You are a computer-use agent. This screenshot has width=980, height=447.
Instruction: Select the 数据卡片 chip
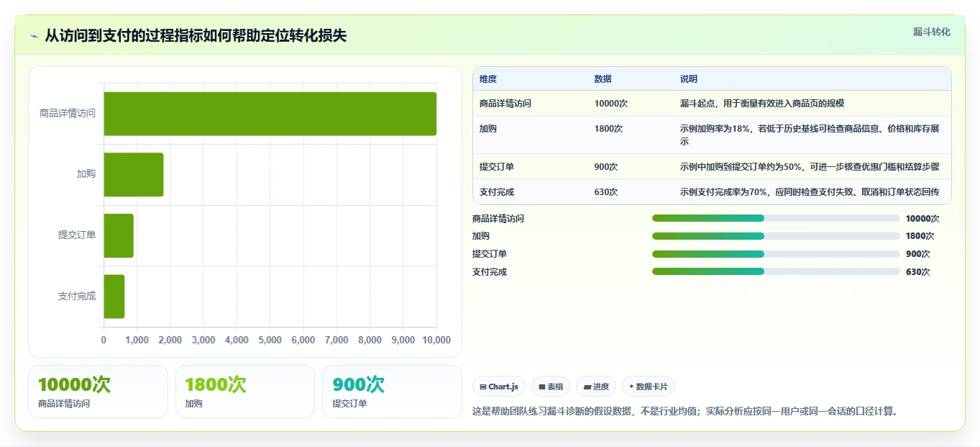649,387
